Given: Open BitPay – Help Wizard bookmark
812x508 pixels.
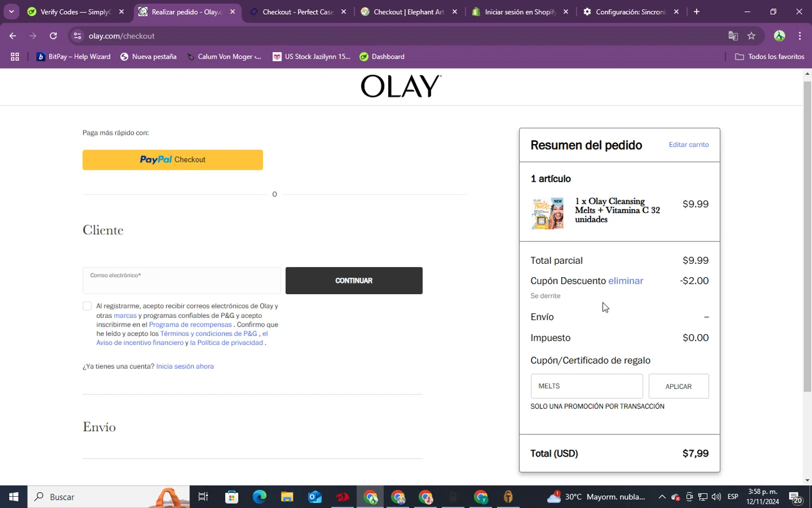Looking at the screenshot, I should coord(74,56).
